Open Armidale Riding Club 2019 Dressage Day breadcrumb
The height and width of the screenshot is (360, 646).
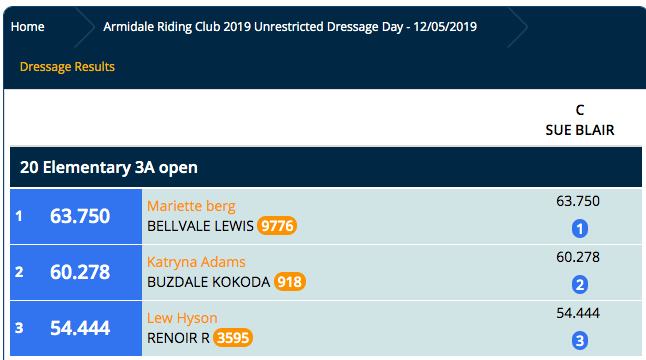point(290,27)
